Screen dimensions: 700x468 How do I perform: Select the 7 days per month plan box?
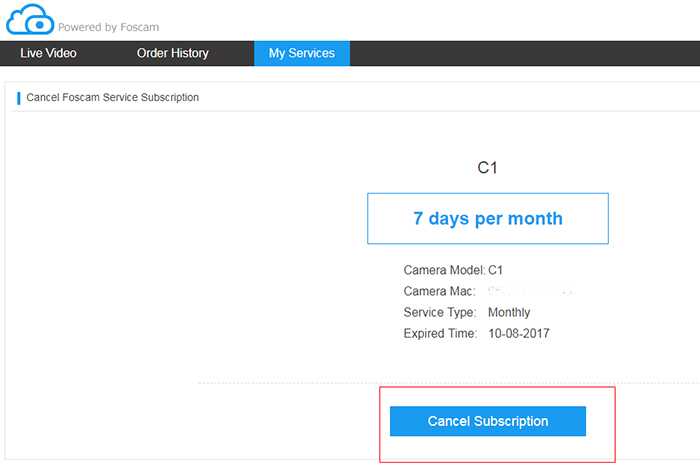(x=488, y=218)
